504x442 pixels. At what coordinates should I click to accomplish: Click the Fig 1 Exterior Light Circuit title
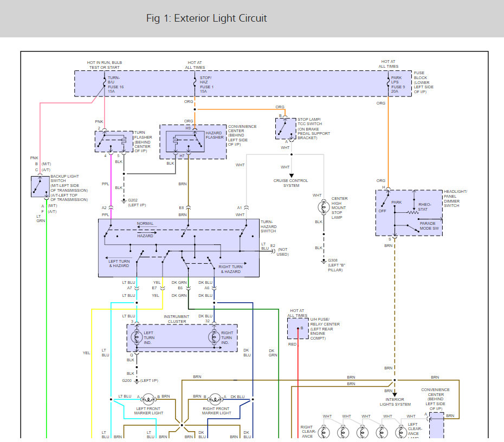[206, 18]
